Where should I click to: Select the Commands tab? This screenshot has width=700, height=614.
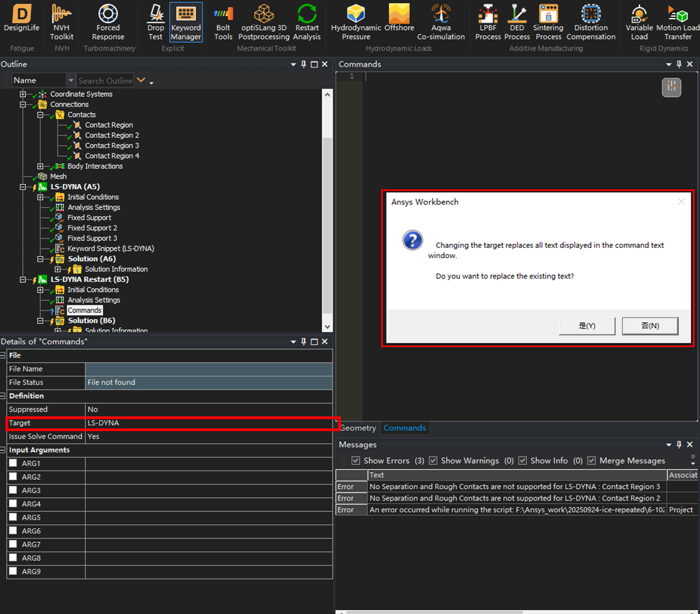(405, 428)
